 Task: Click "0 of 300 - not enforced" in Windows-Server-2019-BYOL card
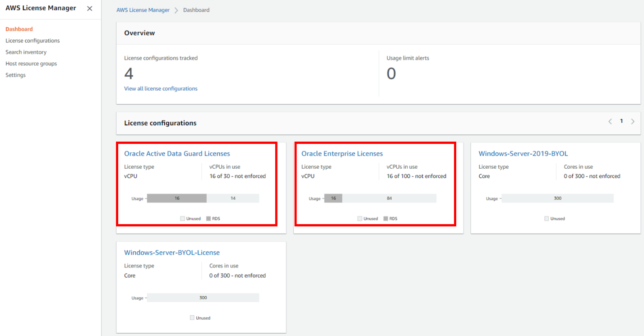click(x=592, y=176)
